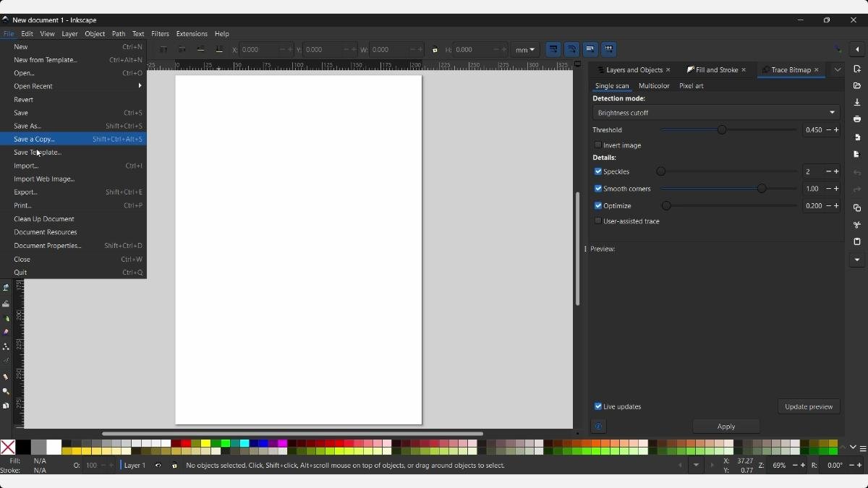868x488 pixels.
Task: Click the Smooth corners slider handle
Action: (x=762, y=189)
